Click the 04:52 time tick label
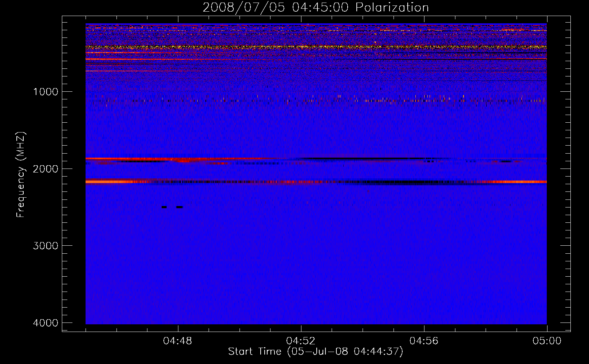 point(301,341)
